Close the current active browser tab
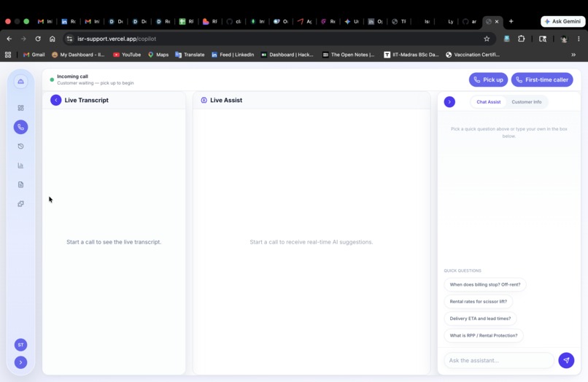 pyautogui.click(x=497, y=22)
